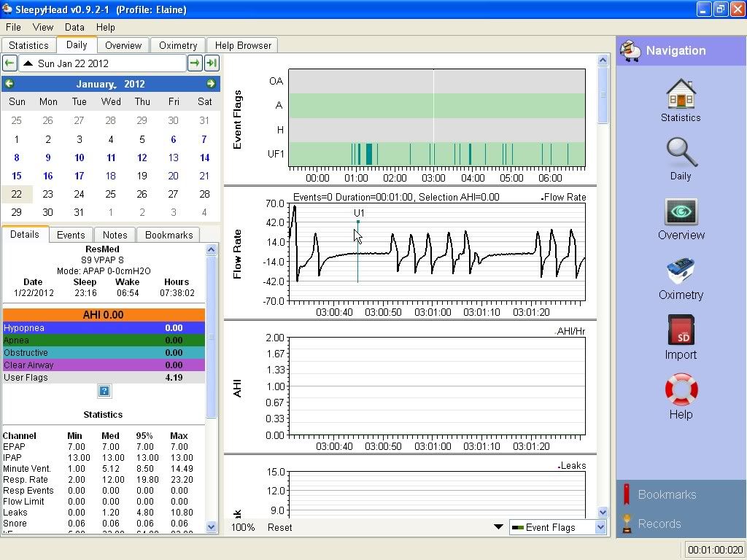The height and width of the screenshot is (560, 747).
Task: Toggle the calendar with the date triangle
Action: click(28, 63)
